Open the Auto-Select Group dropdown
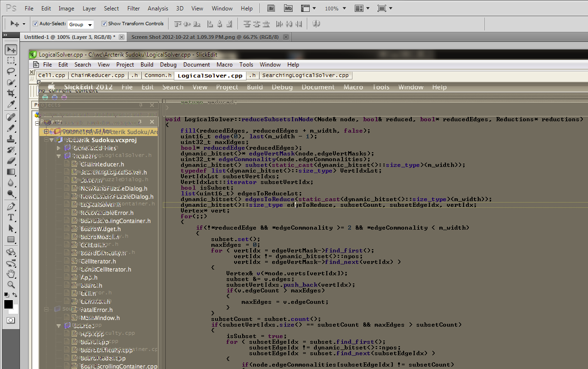 click(x=80, y=24)
